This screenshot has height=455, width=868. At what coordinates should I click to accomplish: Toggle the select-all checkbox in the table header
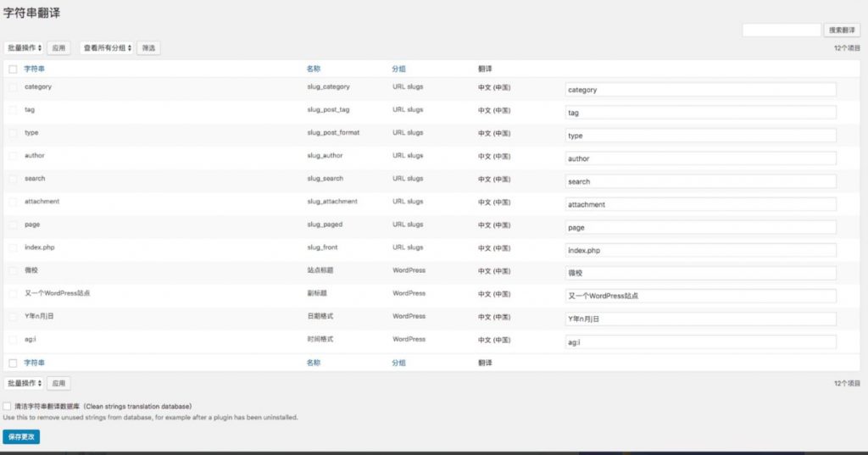tap(13, 69)
